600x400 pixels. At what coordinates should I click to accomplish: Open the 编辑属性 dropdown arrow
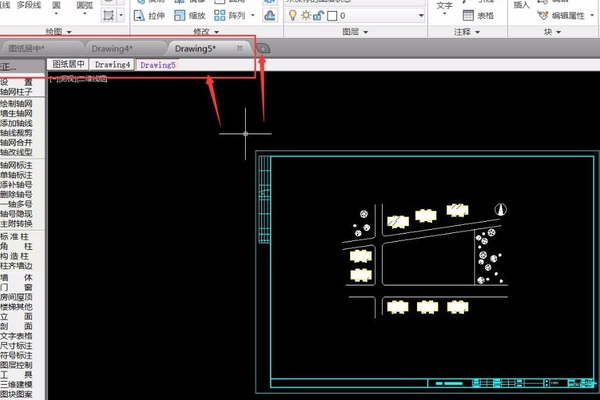(592, 16)
